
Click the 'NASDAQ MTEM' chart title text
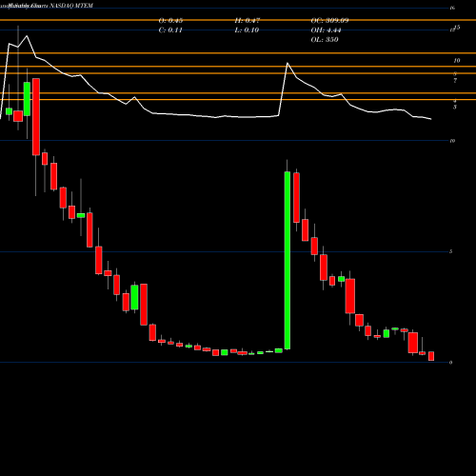[71, 6]
